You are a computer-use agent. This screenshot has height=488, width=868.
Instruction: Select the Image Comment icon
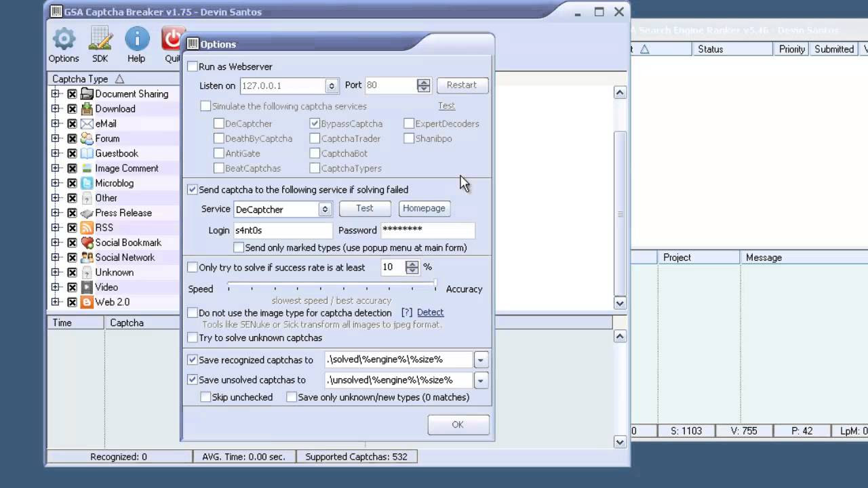coord(87,168)
